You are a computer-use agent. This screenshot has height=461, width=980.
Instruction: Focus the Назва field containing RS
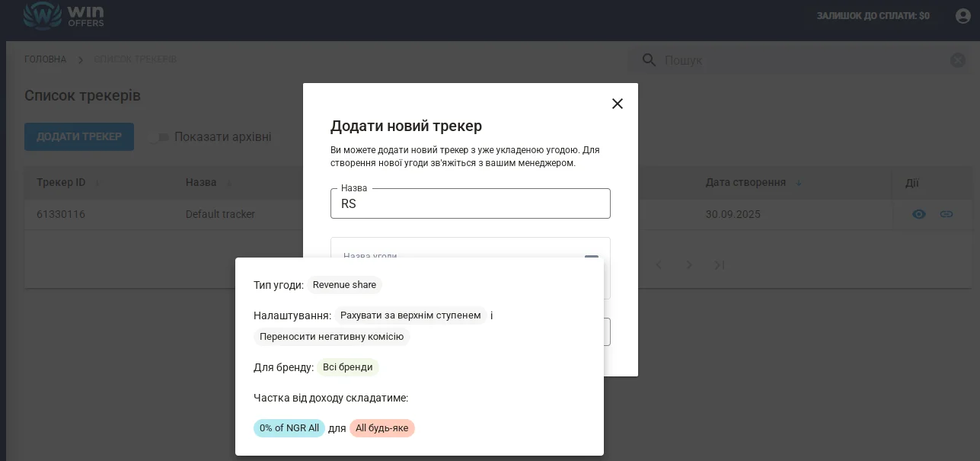tap(470, 204)
